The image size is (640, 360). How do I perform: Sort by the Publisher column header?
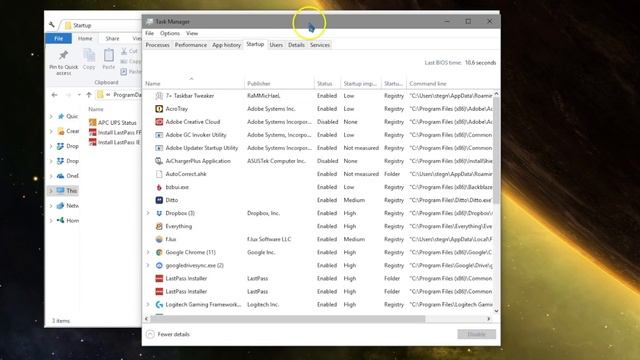pos(280,83)
